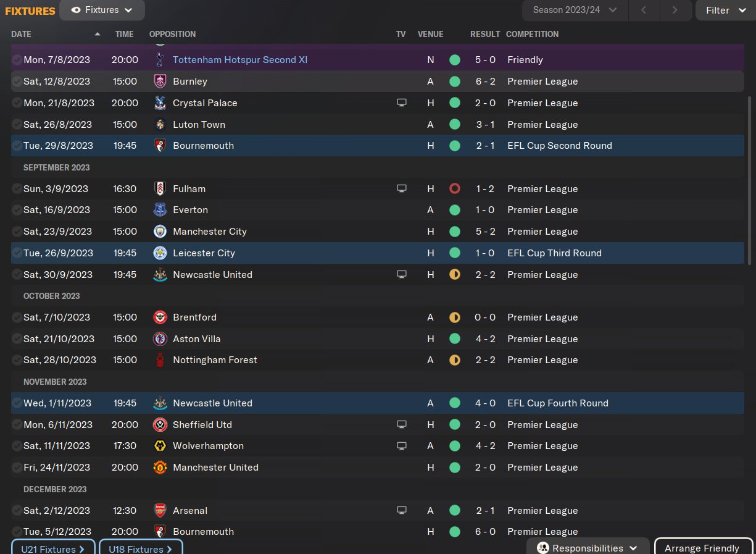Go to the next season arrow
The image size is (756, 554).
tap(675, 10)
